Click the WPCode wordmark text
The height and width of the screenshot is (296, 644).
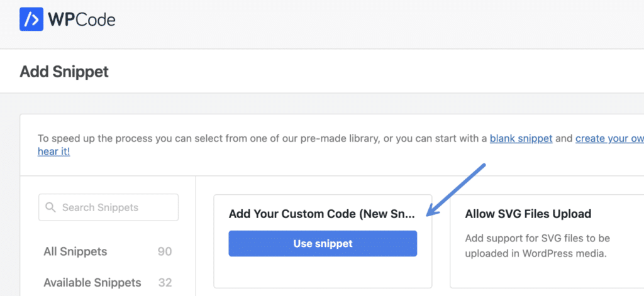coord(82,19)
